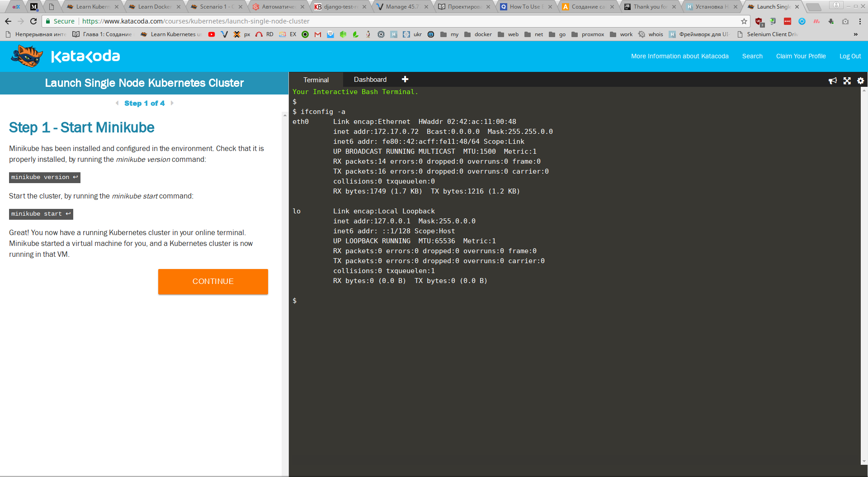
Task: Switch to the 'django-test' browser tab
Action: (x=340, y=7)
